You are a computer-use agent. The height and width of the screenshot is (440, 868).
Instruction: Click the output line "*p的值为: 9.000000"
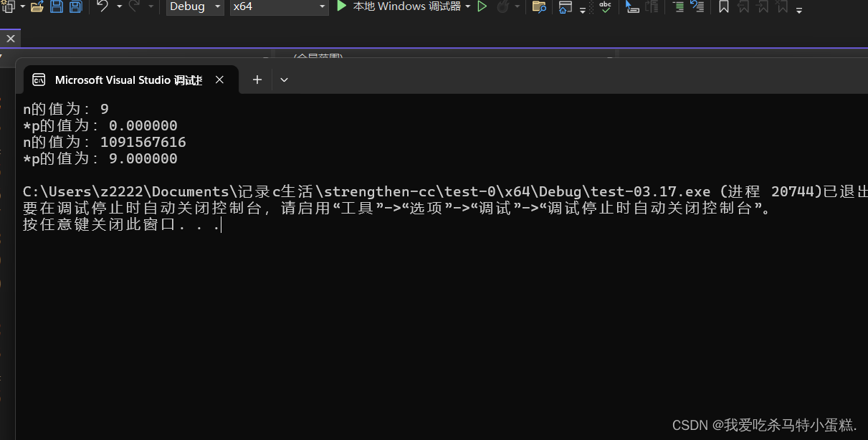click(100, 158)
